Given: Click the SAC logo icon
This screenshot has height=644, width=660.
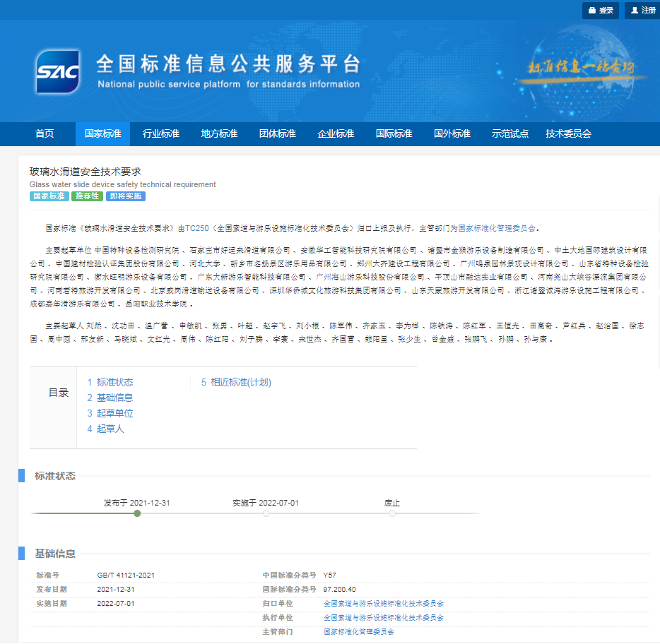Looking at the screenshot, I should (x=59, y=72).
